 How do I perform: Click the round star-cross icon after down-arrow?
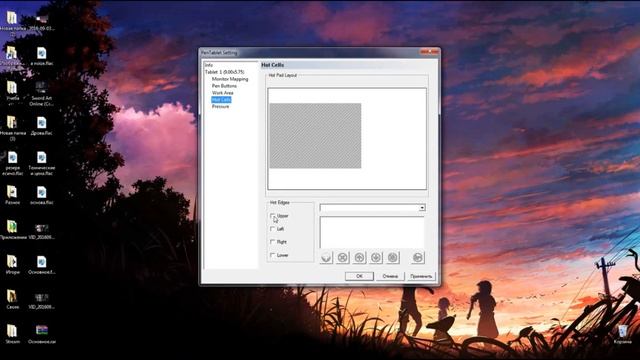pos(393,257)
